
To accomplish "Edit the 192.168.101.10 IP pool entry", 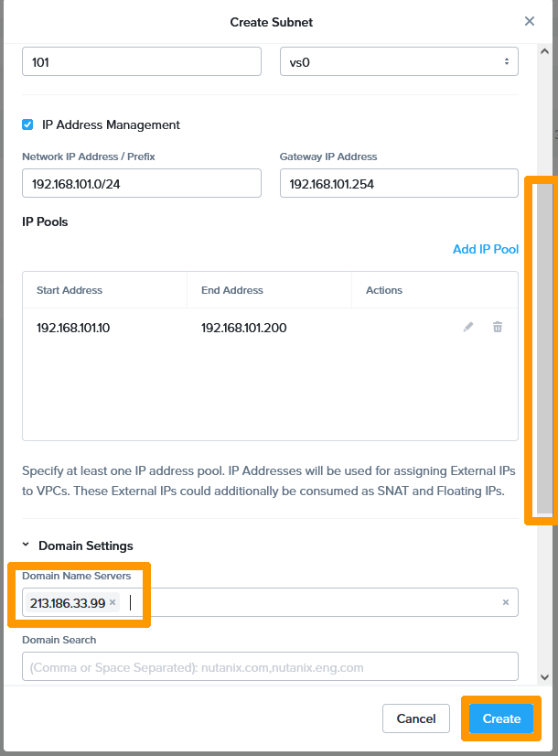I will pyautogui.click(x=468, y=327).
